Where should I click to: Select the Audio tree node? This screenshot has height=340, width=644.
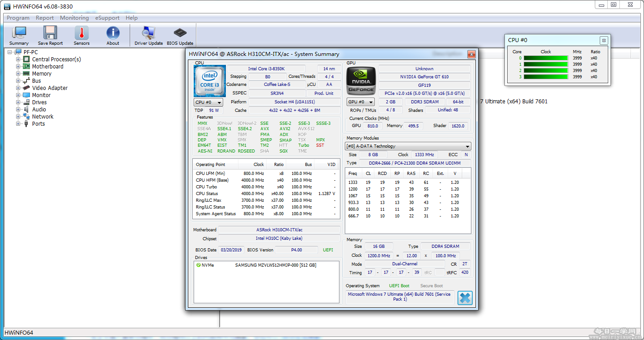(x=39, y=109)
